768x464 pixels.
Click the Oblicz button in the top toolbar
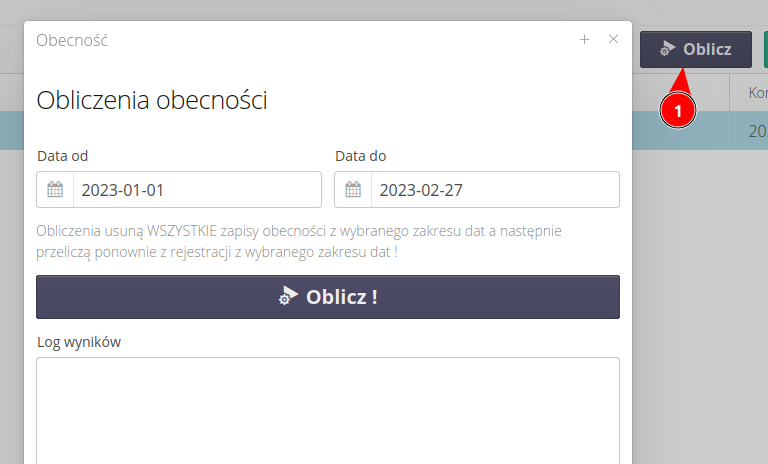695,49
